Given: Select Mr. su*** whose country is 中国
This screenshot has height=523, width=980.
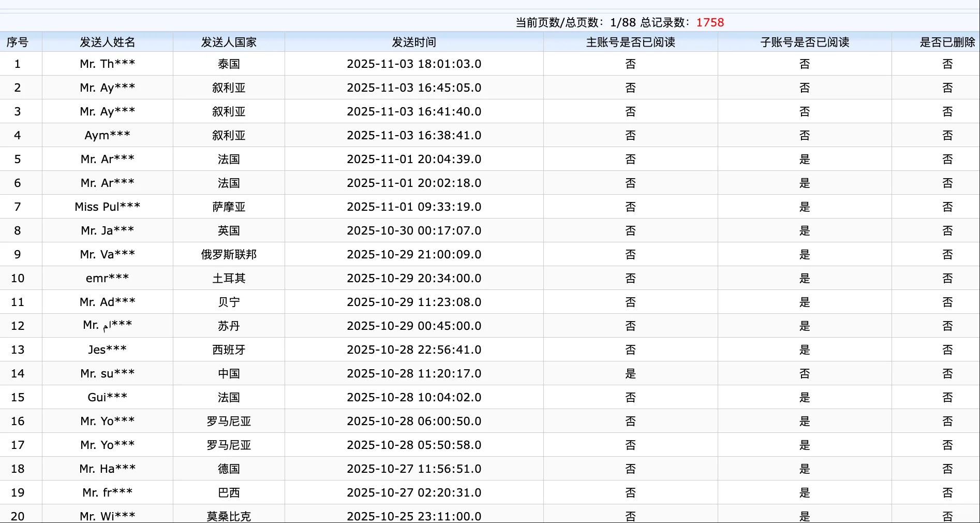Looking at the screenshot, I should coord(107,373).
